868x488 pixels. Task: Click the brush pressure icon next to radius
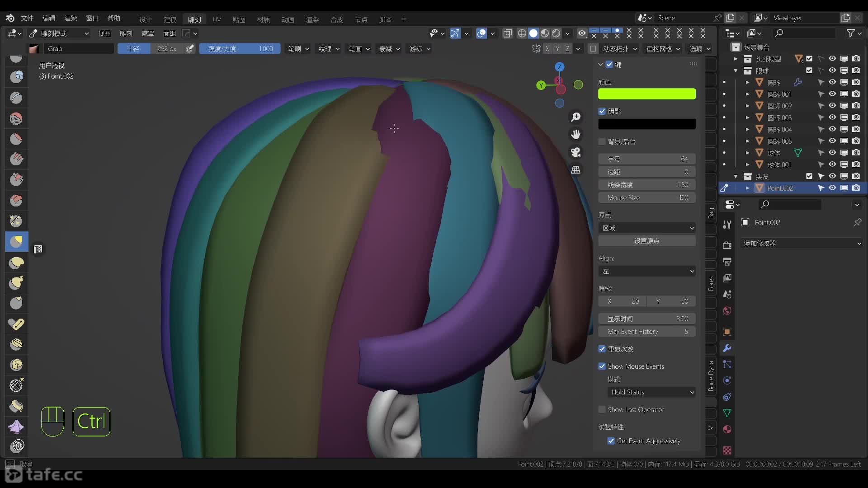pos(189,49)
